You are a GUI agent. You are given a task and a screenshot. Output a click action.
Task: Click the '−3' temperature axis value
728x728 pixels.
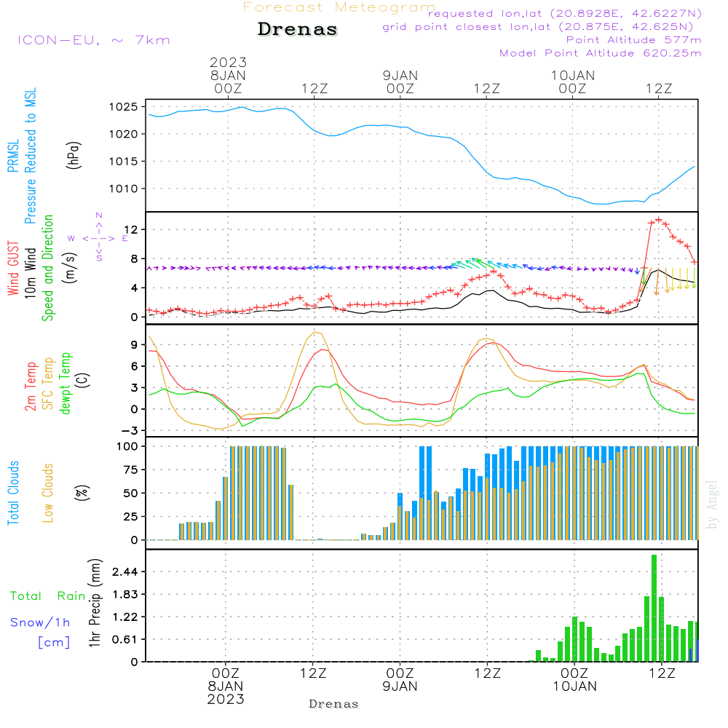point(130,431)
